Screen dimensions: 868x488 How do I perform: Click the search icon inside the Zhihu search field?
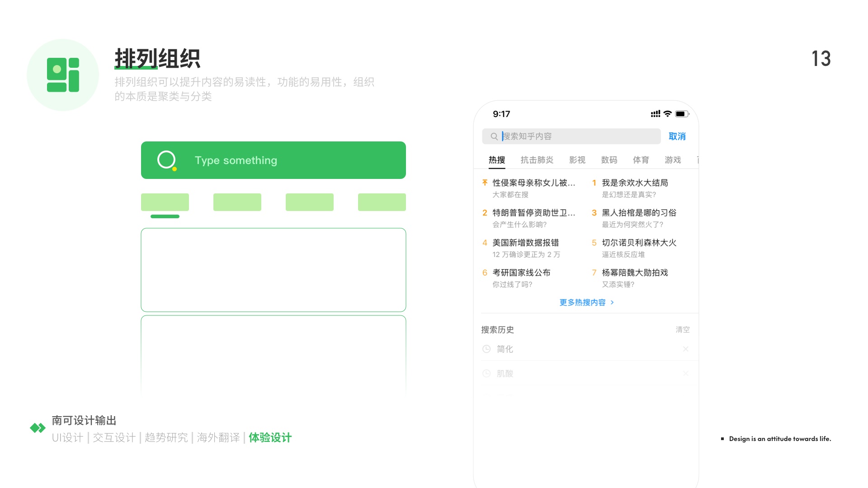click(494, 136)
